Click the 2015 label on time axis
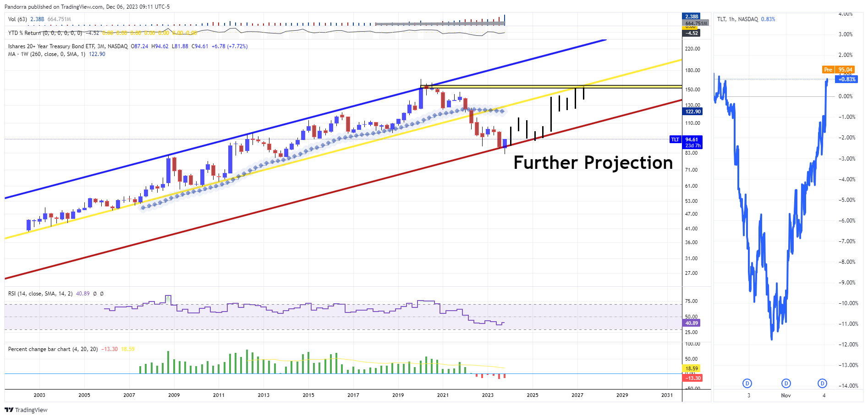 coord(308,395)
